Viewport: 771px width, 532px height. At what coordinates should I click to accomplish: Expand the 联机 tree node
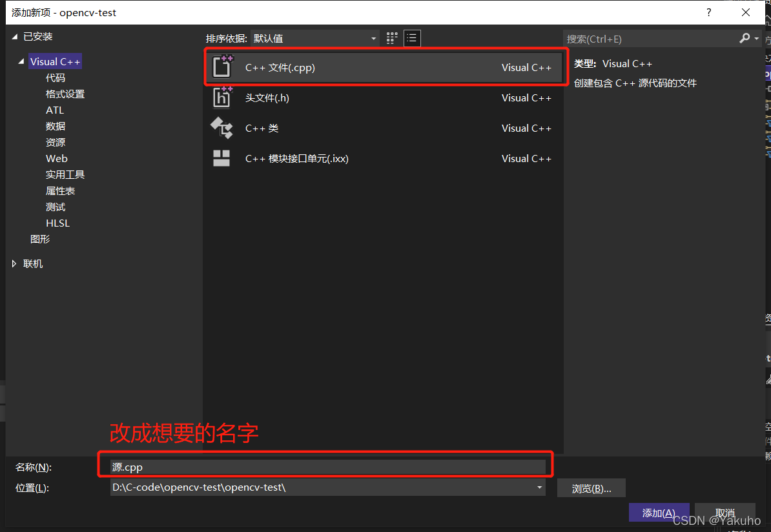(14, 263)
